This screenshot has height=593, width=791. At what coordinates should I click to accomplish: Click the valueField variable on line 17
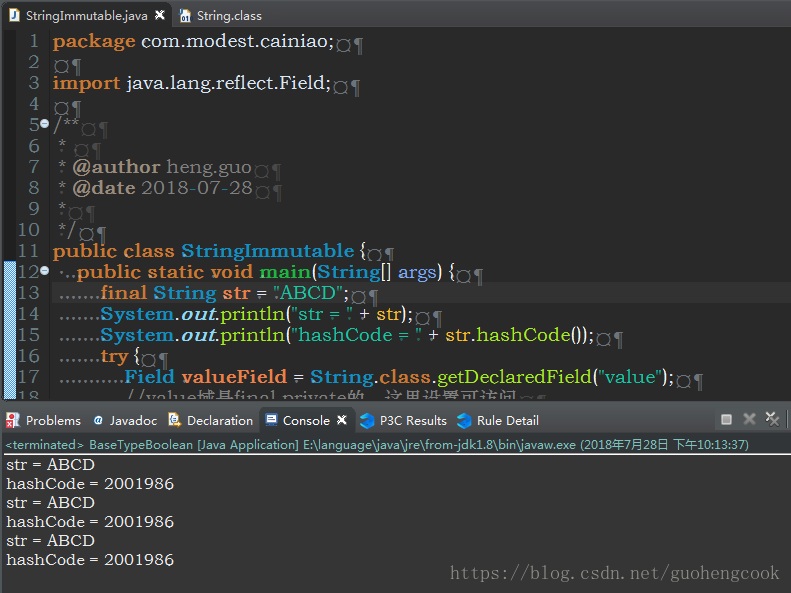(x=234, y=377)
